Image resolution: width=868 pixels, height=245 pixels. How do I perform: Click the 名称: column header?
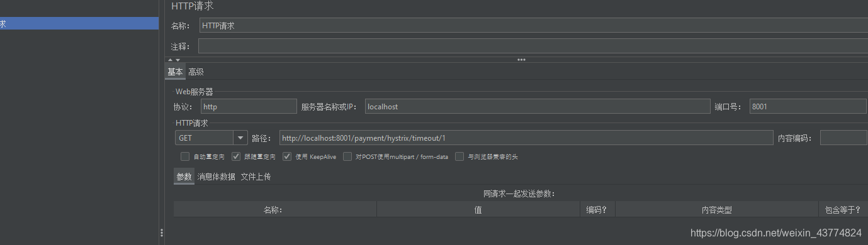click(275, 210)
